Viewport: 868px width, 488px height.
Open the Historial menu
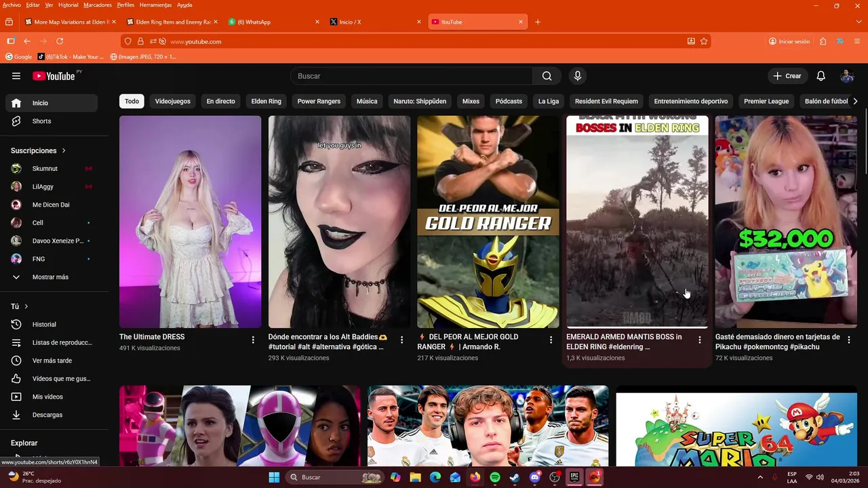pyautogui.click(x=68, y=5)
